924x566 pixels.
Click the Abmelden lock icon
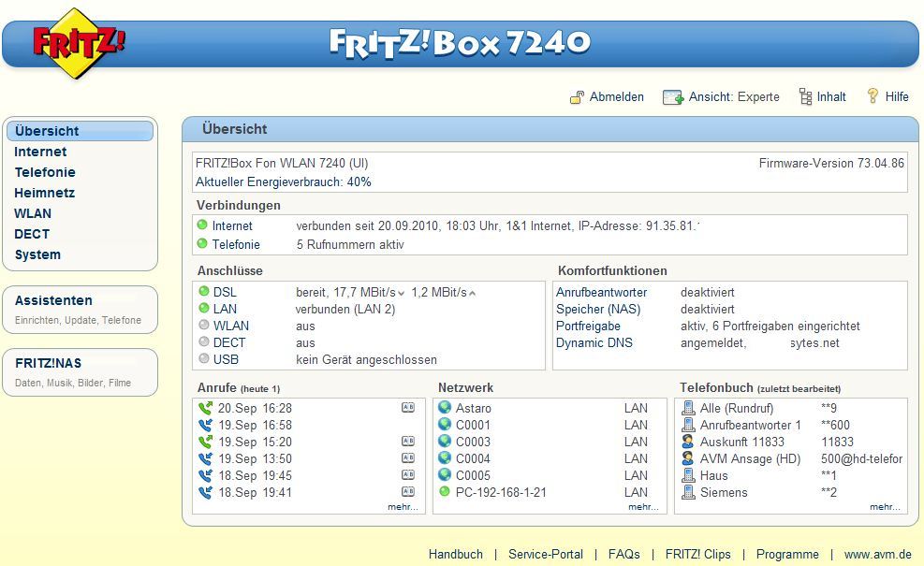(577, 97)
